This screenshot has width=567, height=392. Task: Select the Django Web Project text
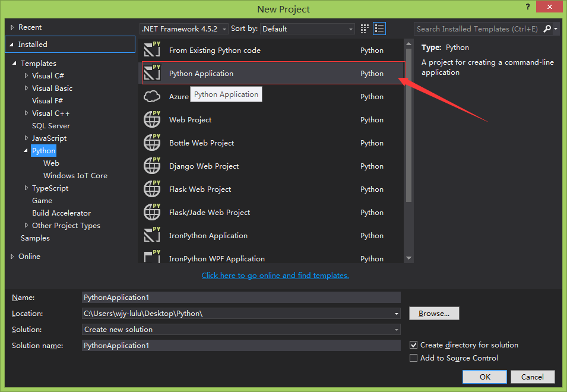(x=204, y=166)
